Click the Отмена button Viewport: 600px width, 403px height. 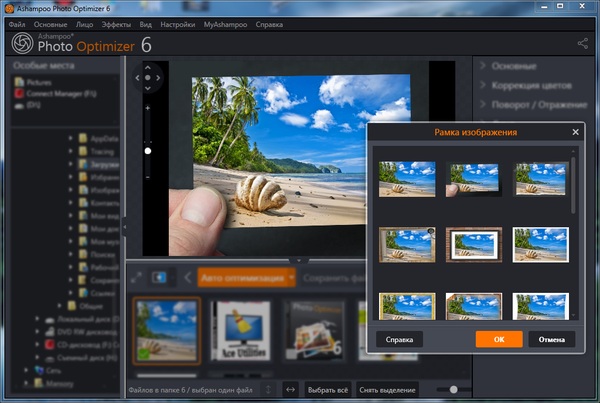tap(551, 339)
